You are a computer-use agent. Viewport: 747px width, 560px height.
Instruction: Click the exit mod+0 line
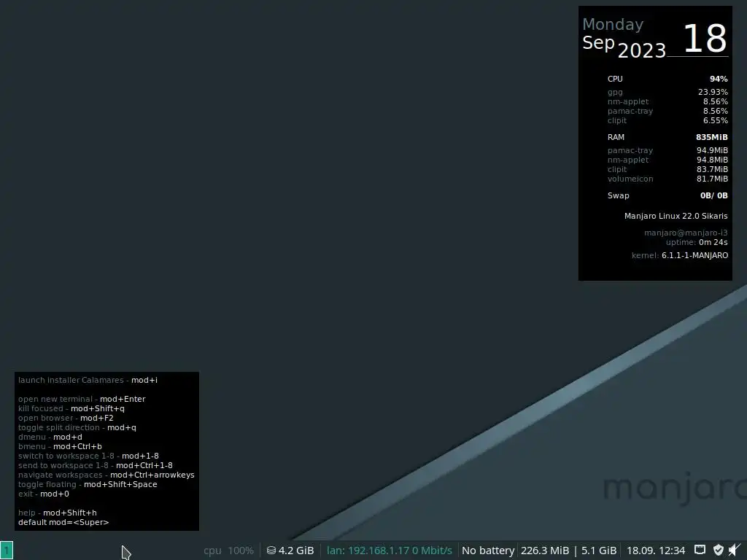[x=43, y=494]
